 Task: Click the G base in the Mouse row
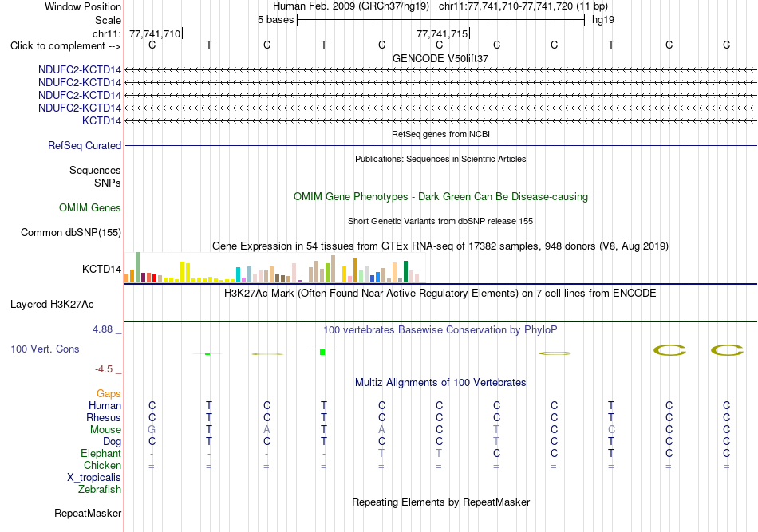152,430
